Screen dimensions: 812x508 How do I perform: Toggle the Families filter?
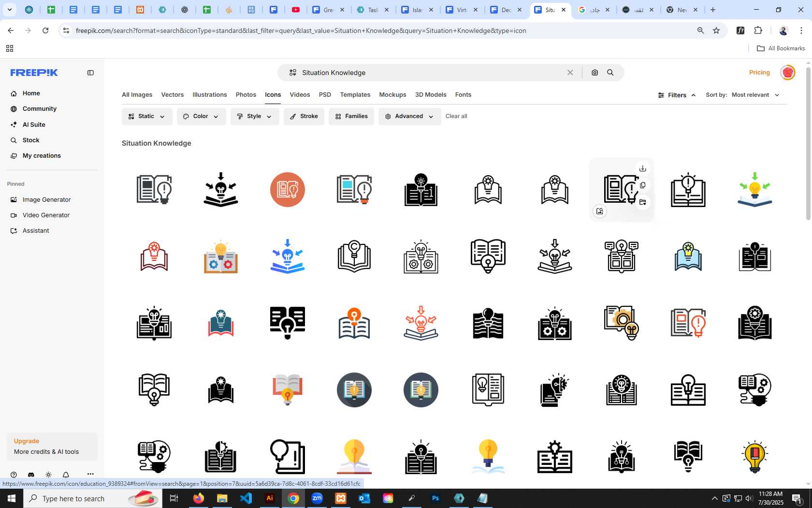(x=351, y=117)
